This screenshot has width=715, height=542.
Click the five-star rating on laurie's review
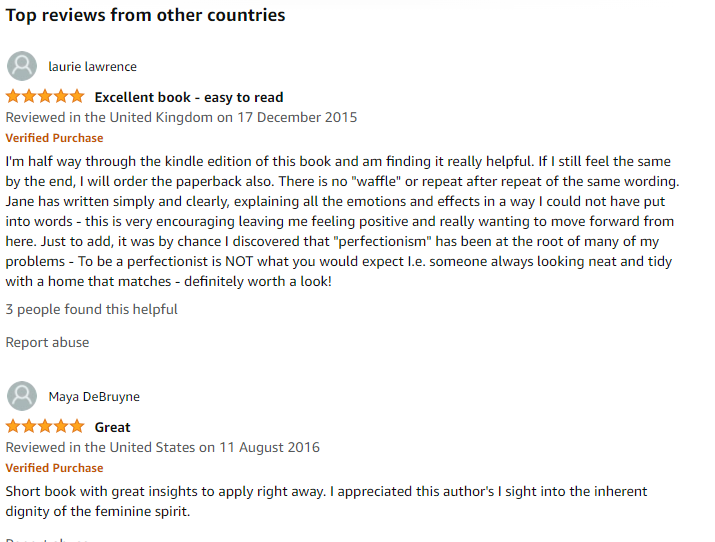45,97
